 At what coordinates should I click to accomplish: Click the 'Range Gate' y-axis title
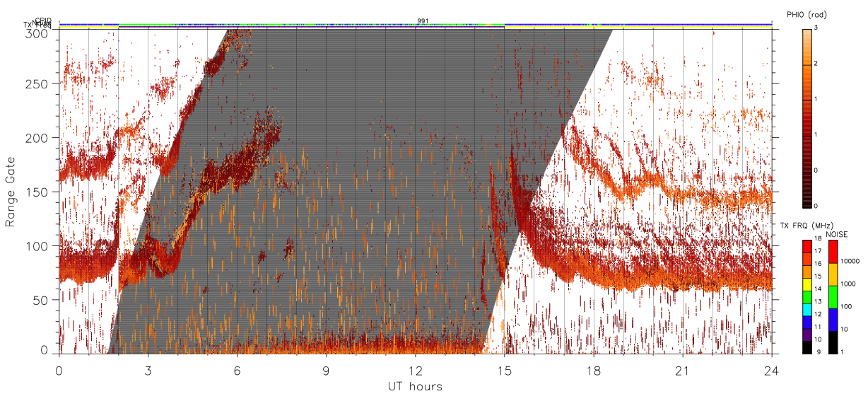pos(11,192)
